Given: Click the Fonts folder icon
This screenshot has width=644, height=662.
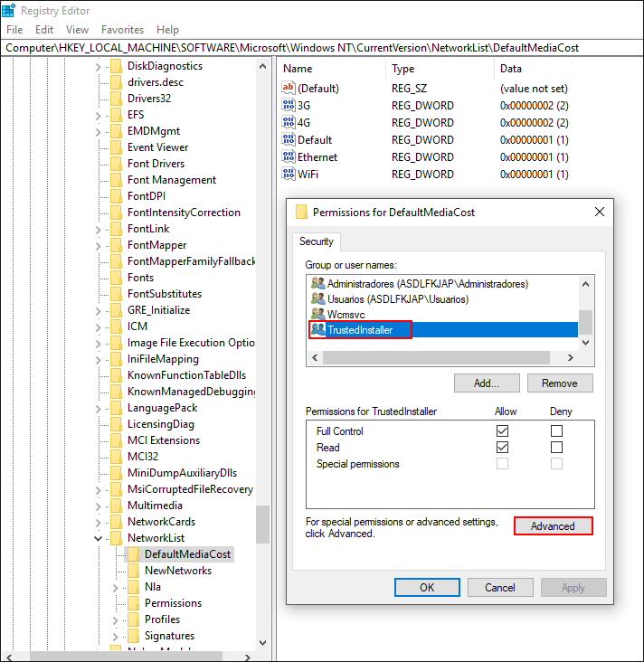Looking at the screenshot, I should click(116, 278).
